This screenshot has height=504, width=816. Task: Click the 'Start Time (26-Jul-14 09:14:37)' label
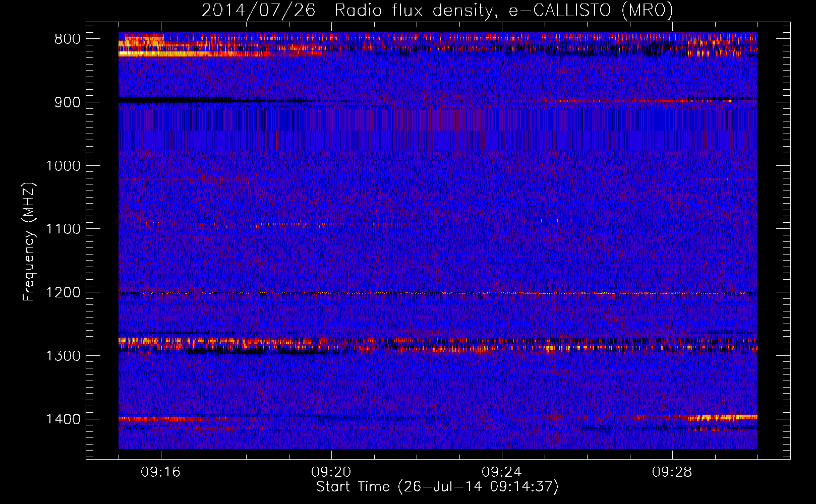(437, 487)
